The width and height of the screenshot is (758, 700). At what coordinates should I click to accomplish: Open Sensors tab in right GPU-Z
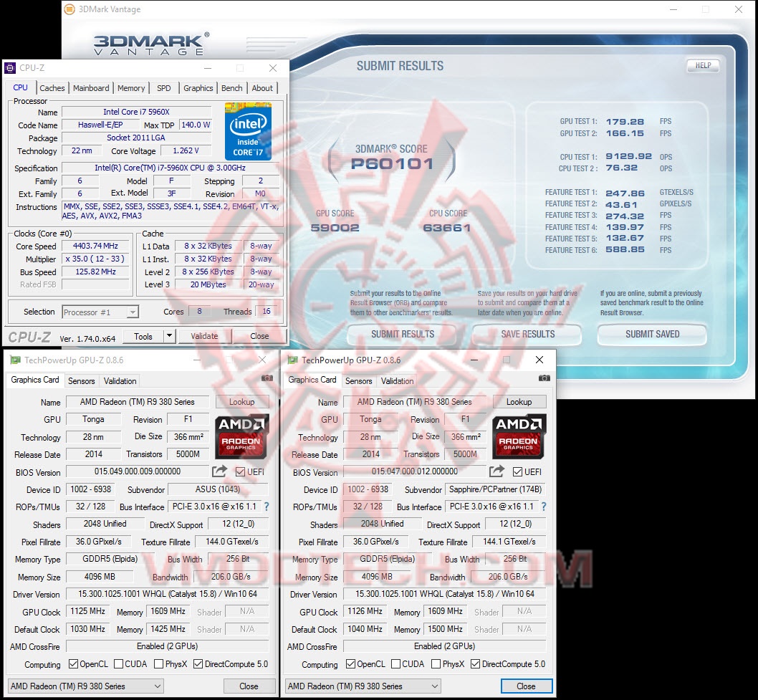coord(359,381)
